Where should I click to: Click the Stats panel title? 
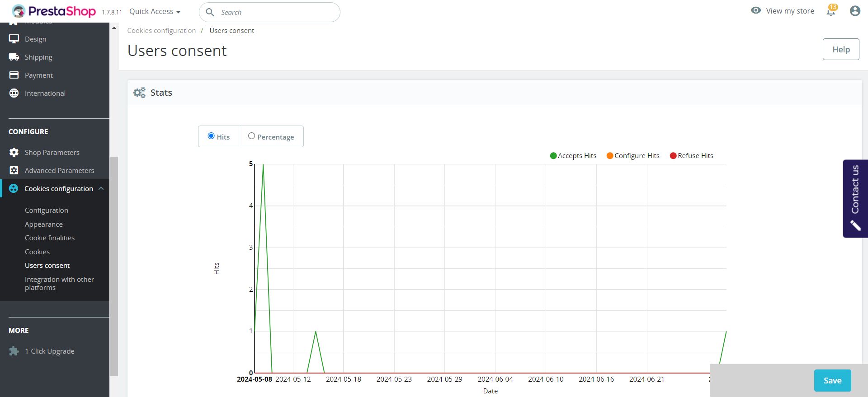(161, 93)
